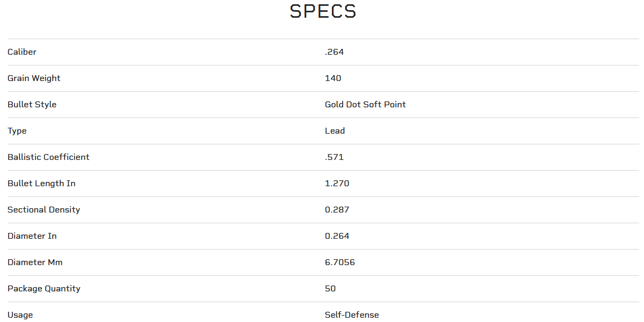Select the 6.7056 diameter value
The height and width of the screenshot is (322, 644).
tap(339, 262)
